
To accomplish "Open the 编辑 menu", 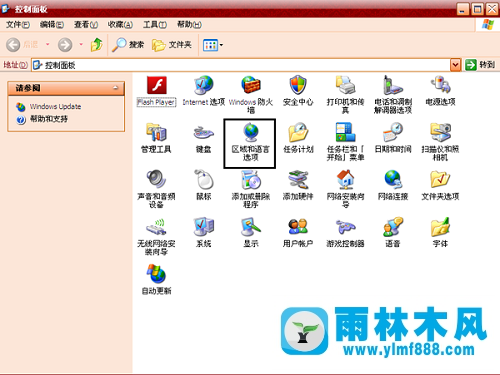I will (52, 25).
